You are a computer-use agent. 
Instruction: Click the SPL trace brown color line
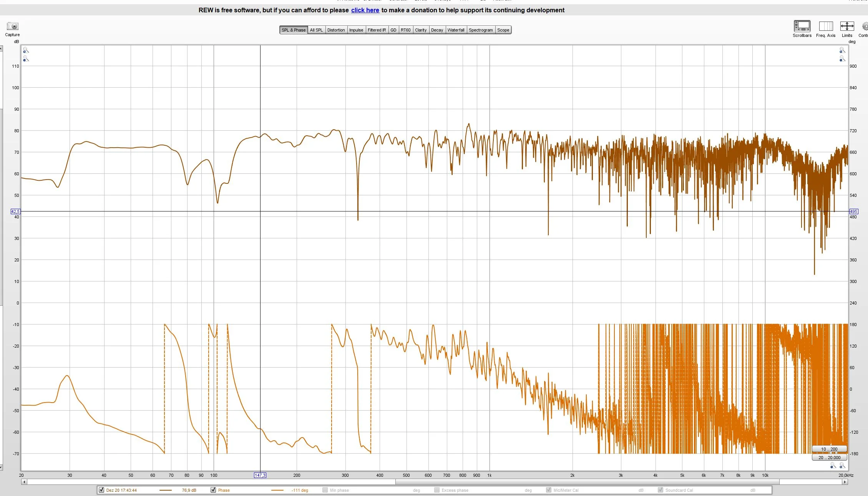166,490
